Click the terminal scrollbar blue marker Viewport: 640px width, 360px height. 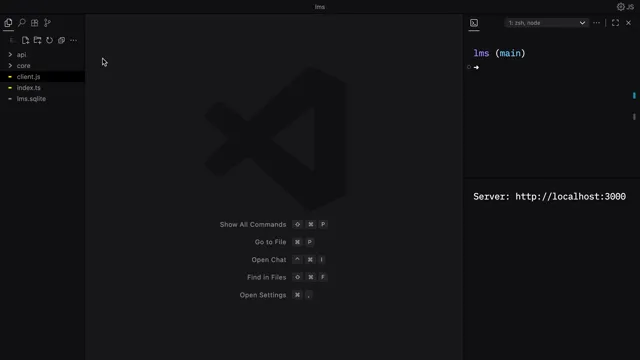tap(634, 96)
